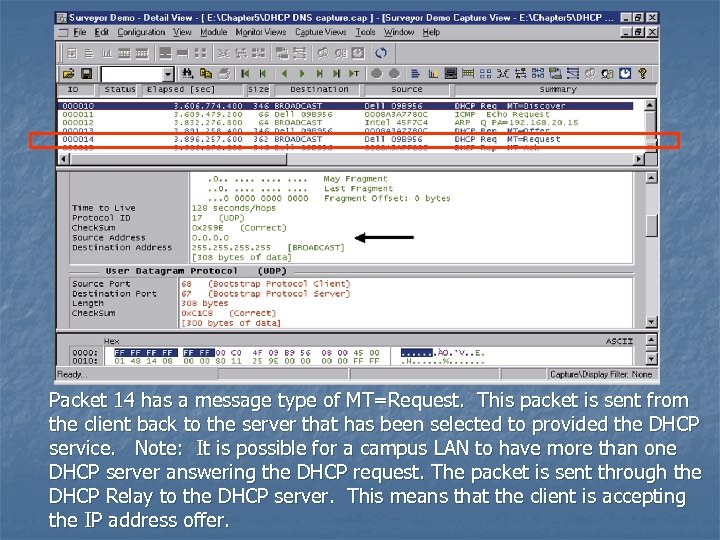This screenshot has width=720, height=540.
Task: Select packet 000011 ICMP Echo Request row
Action: pyautogui.click(x=347, y=114)
